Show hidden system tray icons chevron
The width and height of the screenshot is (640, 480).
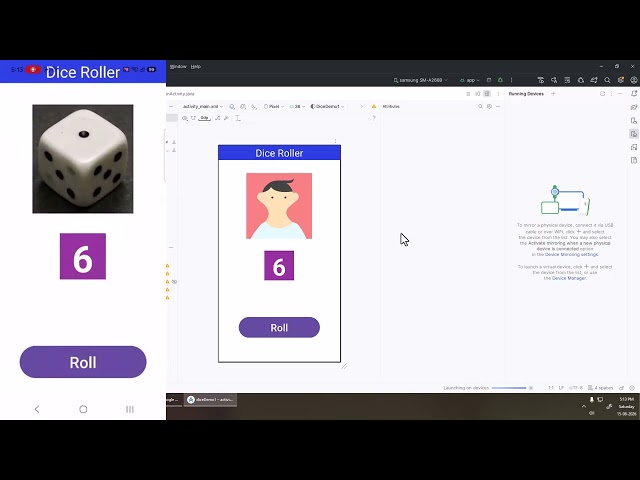pyautogui.click(x=584, y=406)
